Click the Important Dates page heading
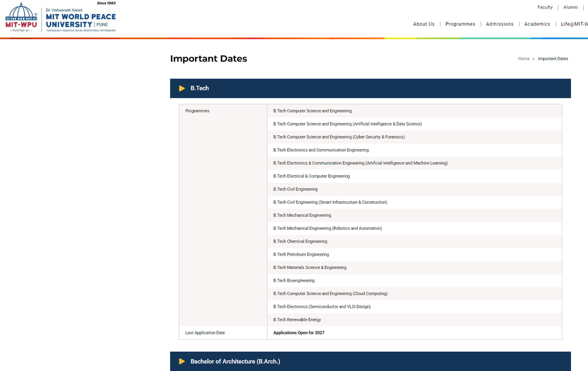 [208, 59]
